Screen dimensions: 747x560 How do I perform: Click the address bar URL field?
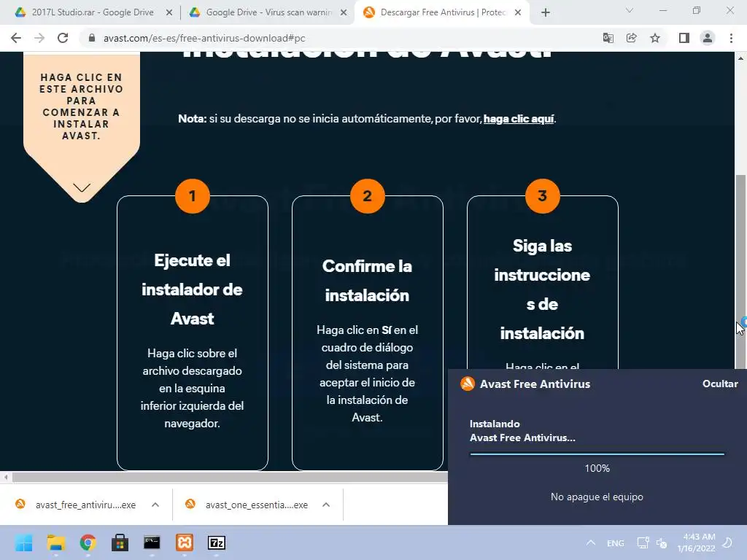point(343,38)
